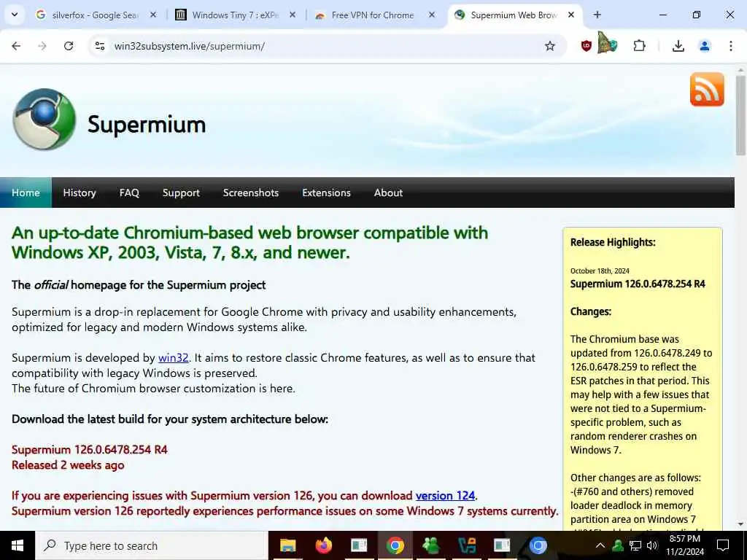This screenshot has width=747, height=560.
Task: Click the Supermium page title text
Action: click(x=147, y=124)
